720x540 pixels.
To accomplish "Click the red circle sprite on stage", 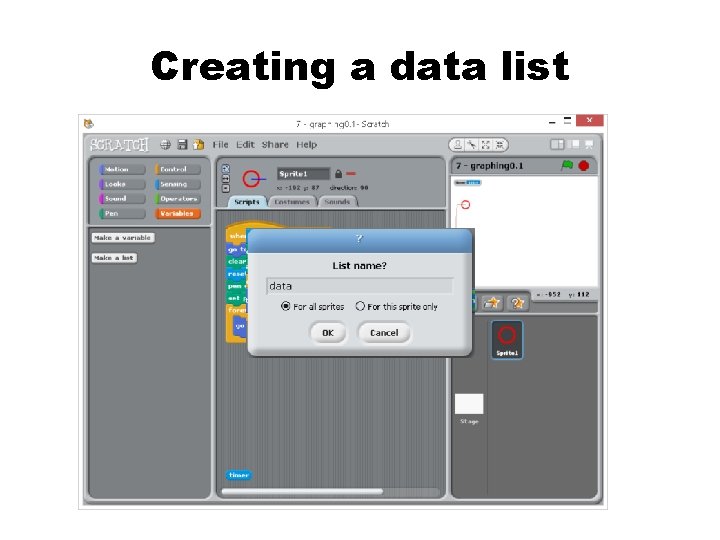I will [466, 205].
